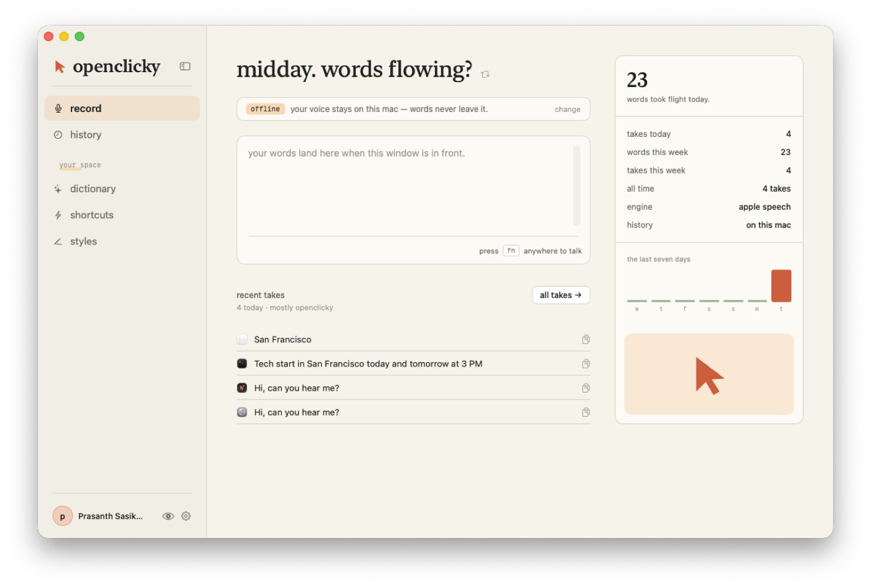Screen dimensions: 871x588
Task: Click the user avatar "p"
Action: [62, 516]
